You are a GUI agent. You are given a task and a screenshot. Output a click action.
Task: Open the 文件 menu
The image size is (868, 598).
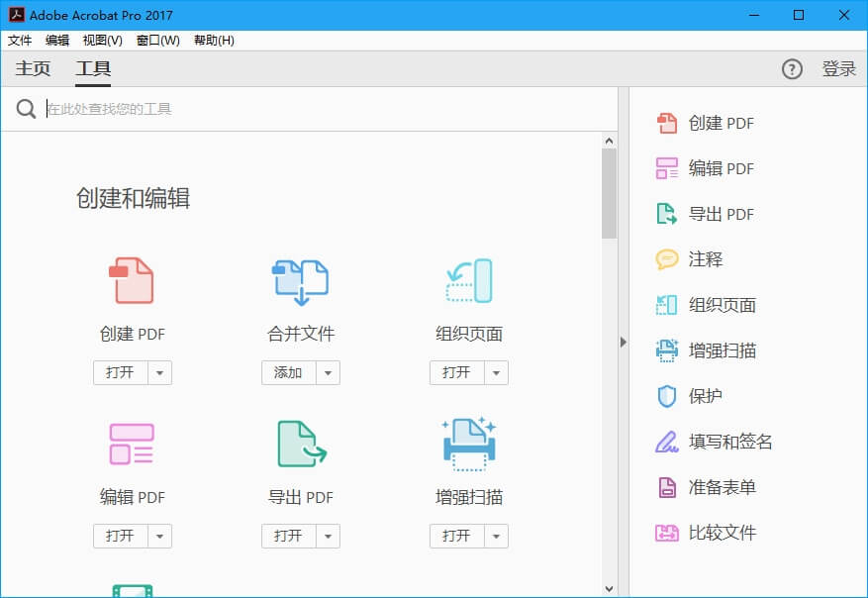[20, 41]
